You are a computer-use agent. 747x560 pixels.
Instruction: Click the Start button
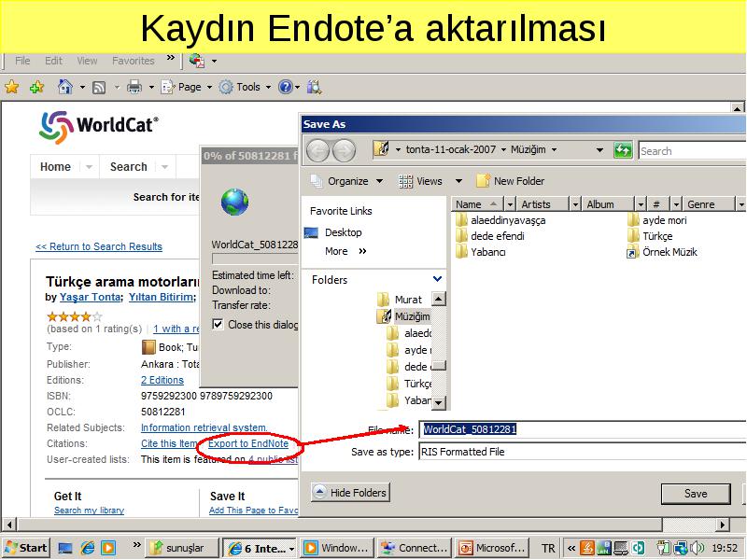click(x=26, y=548)
